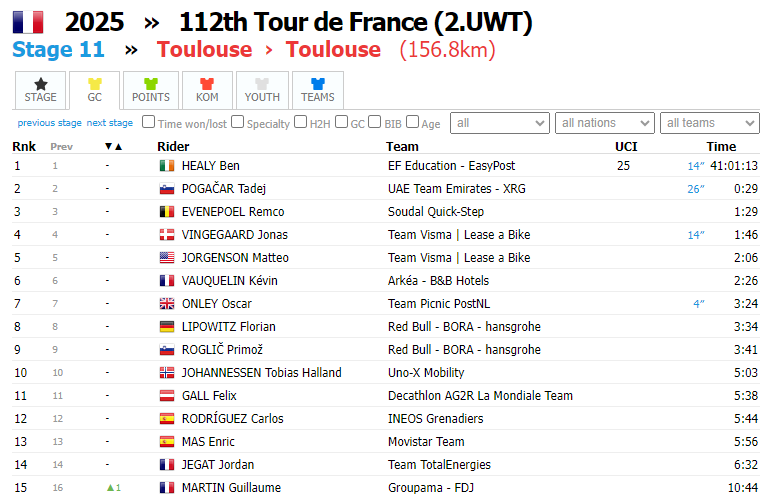Click the green jersey POINTS icon
Image resolution: width=772 pixels, height=497 pixels.
[x=151, y=84]
